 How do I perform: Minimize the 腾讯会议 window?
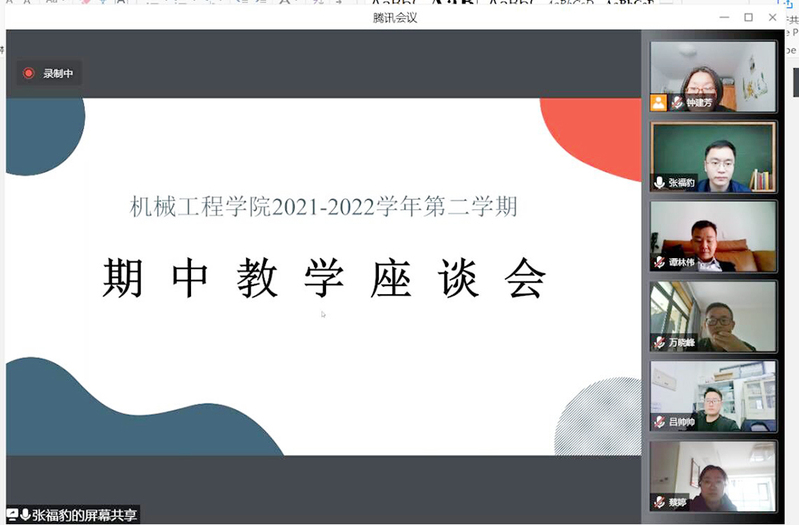723,17
